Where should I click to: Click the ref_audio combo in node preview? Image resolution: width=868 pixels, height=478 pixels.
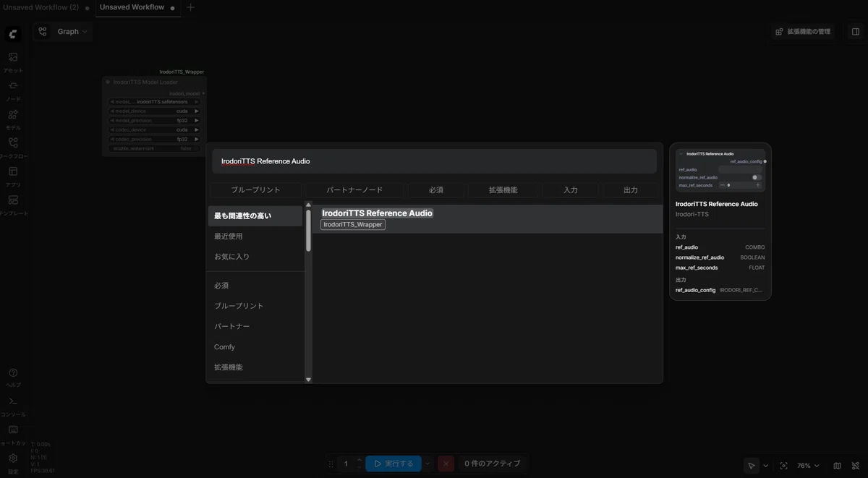(x=741, y=169)
